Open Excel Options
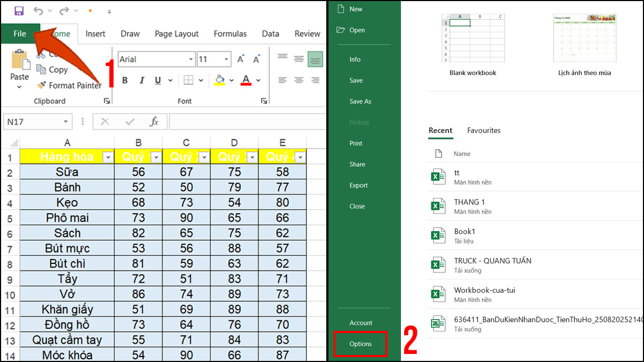Viewport: 644px width, 362px height. click(x=360, y=344)
